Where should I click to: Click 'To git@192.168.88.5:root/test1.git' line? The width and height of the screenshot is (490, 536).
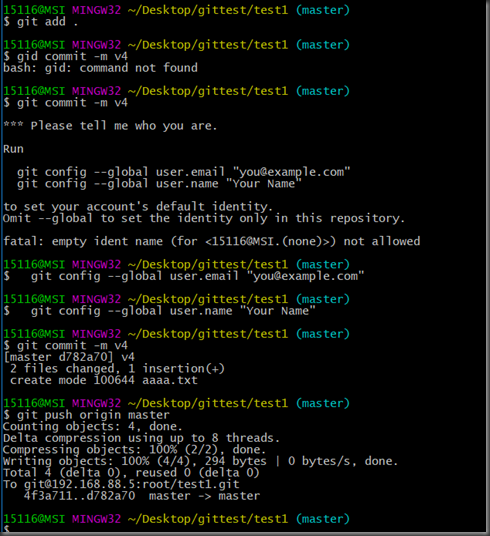(121, 485)
